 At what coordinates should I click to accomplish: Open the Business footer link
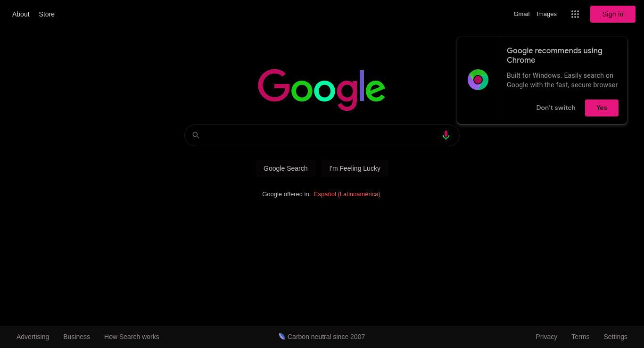(76, 337)
